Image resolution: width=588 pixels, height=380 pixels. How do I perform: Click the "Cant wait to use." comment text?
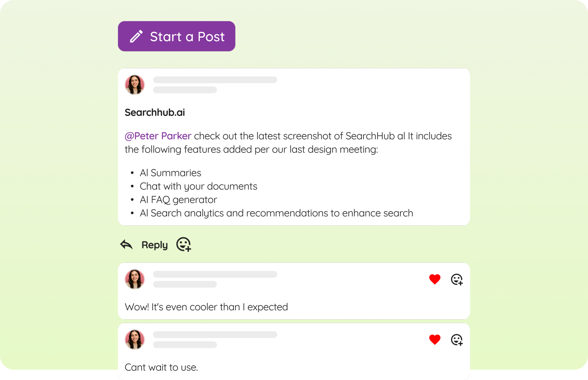[x=161, y=367]
